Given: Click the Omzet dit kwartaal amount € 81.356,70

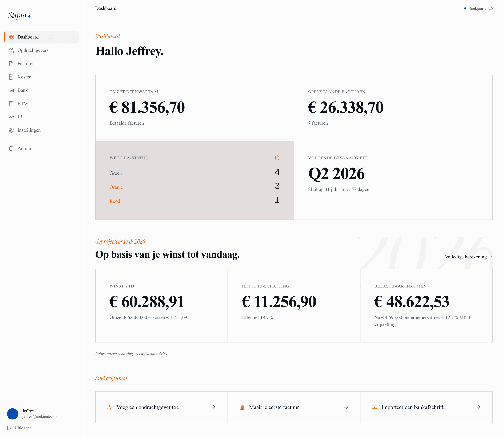Looking at the screenshot, I should [147, 107].
